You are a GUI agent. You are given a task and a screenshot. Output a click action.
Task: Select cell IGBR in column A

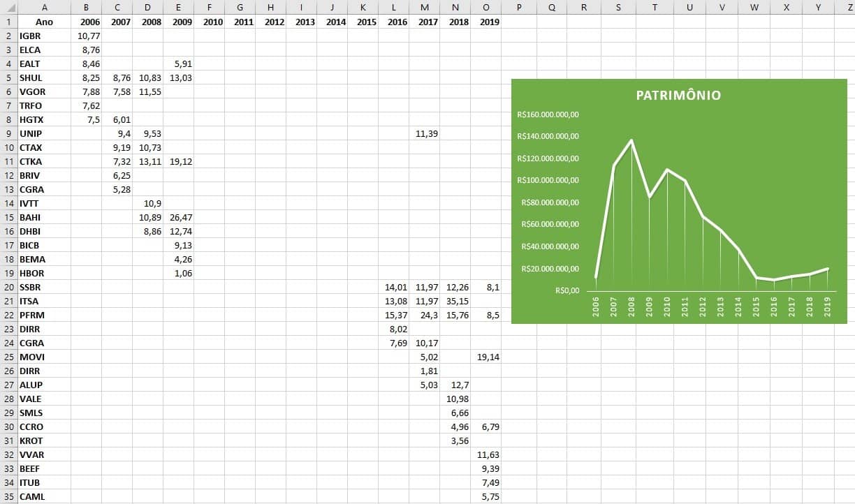[x=44, y=36]
